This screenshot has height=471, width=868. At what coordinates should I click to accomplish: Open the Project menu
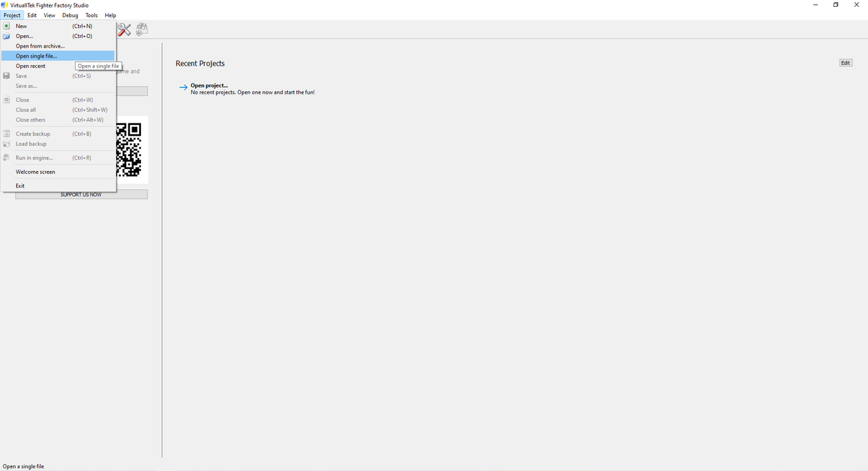click(x=12, y=15)
